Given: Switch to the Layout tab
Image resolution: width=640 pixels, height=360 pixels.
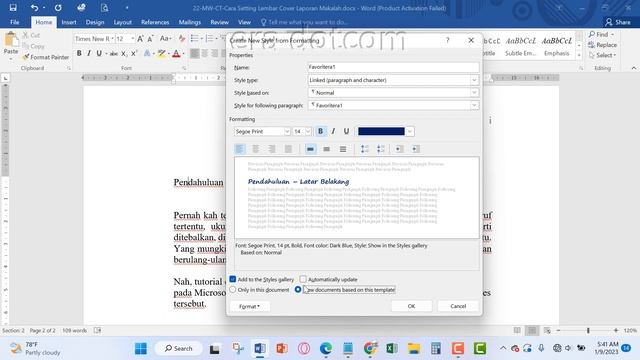Looking at the screenshot, I should 122,22.
